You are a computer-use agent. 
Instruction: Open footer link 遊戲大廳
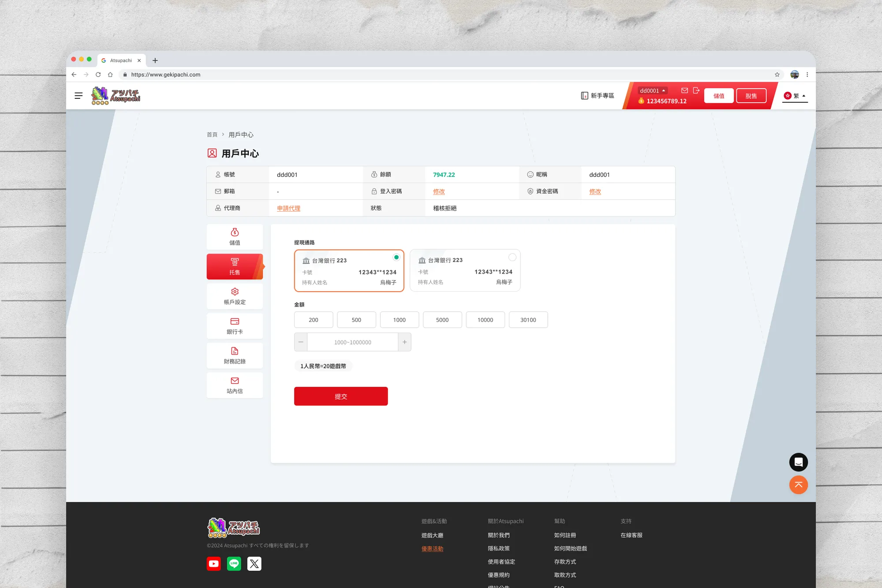pyautogui.click(x=432, y=535)
